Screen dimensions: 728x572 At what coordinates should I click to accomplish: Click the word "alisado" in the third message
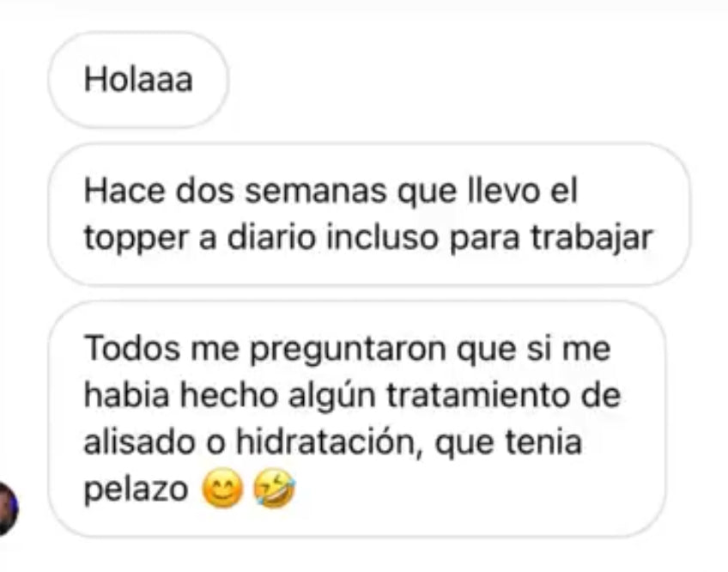coord(139,441)
